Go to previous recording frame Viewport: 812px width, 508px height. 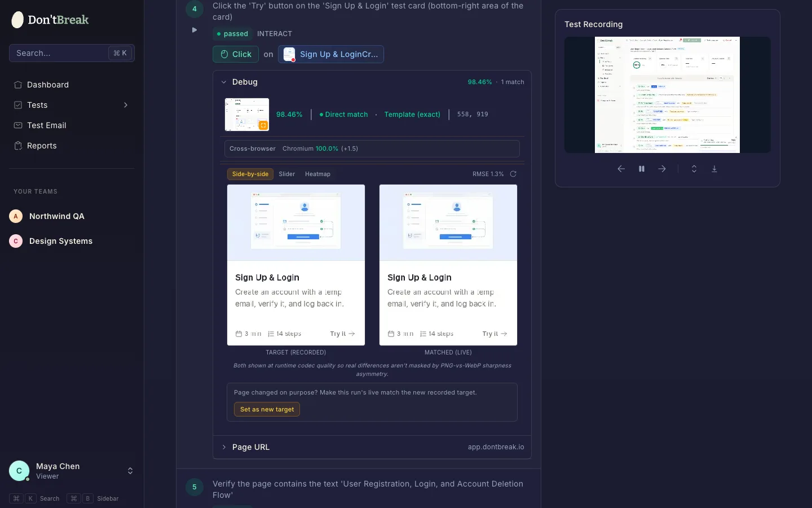click(621, 169)
